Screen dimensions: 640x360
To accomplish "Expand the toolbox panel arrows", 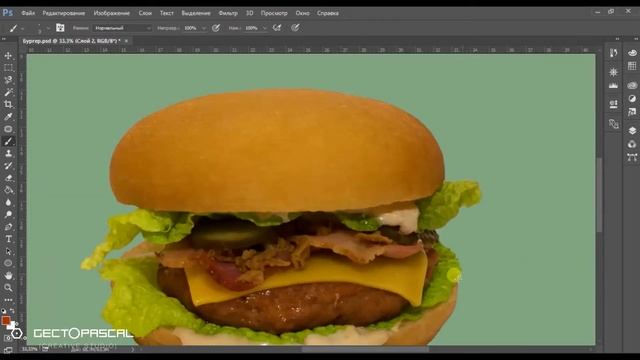I will pyautogui.click(x=4, y=39).
